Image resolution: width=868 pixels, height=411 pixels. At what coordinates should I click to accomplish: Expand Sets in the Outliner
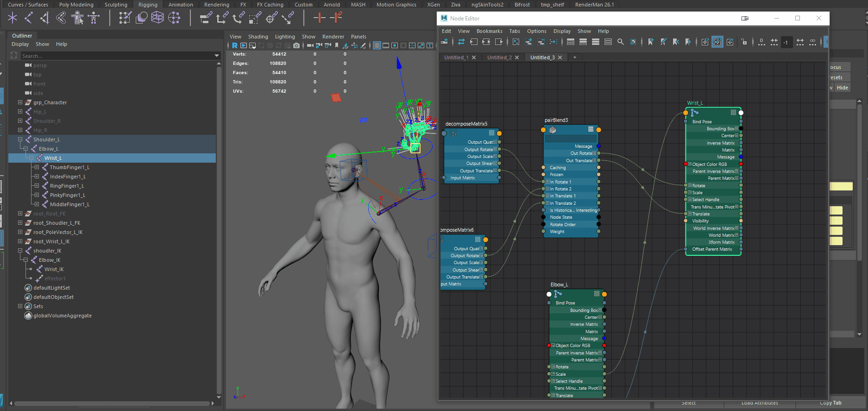(20, 306)
